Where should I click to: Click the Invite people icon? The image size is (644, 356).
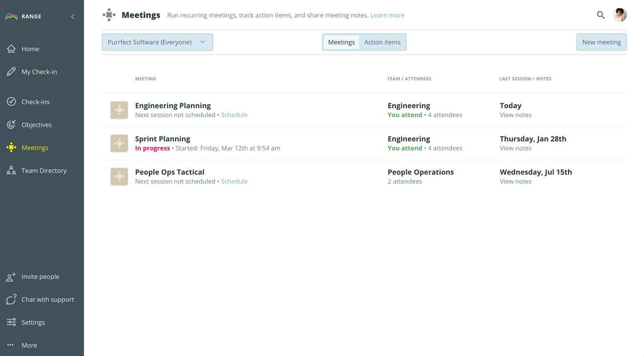point(11,277)
